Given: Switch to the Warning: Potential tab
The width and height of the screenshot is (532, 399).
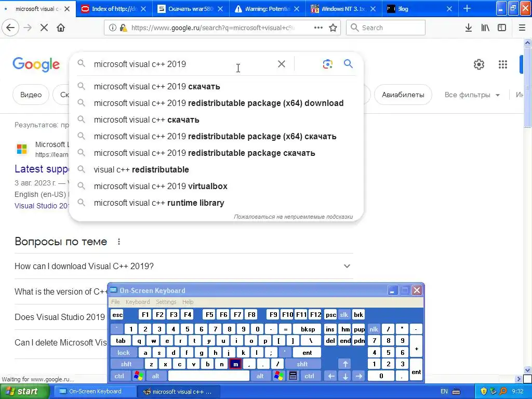Looking at the screenshot, I should 267,8.
